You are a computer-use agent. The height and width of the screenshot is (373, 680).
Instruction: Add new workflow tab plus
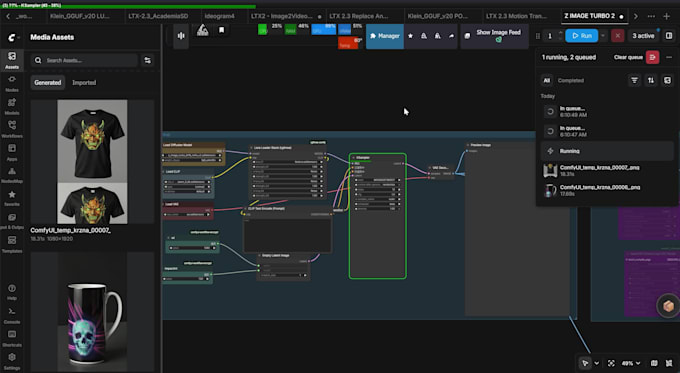[667, 16]
